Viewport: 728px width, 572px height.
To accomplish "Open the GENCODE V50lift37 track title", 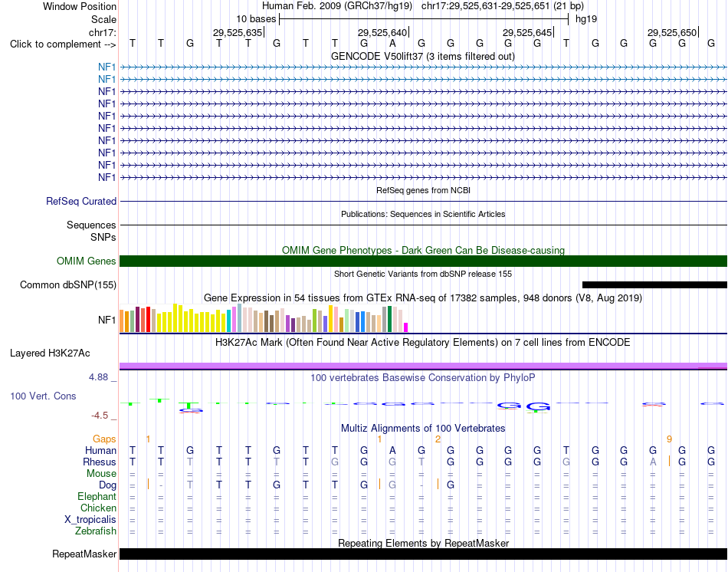I will [x=422, y=56].
